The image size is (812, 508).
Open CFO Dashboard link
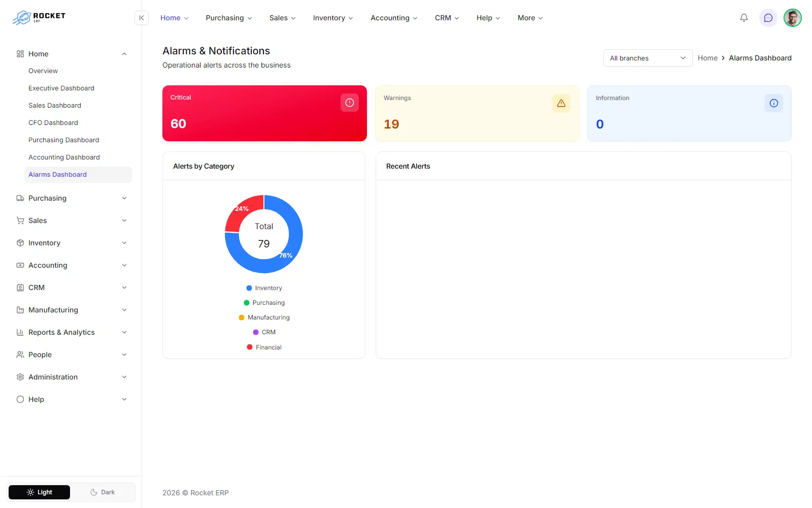click(x=53, y=122)
